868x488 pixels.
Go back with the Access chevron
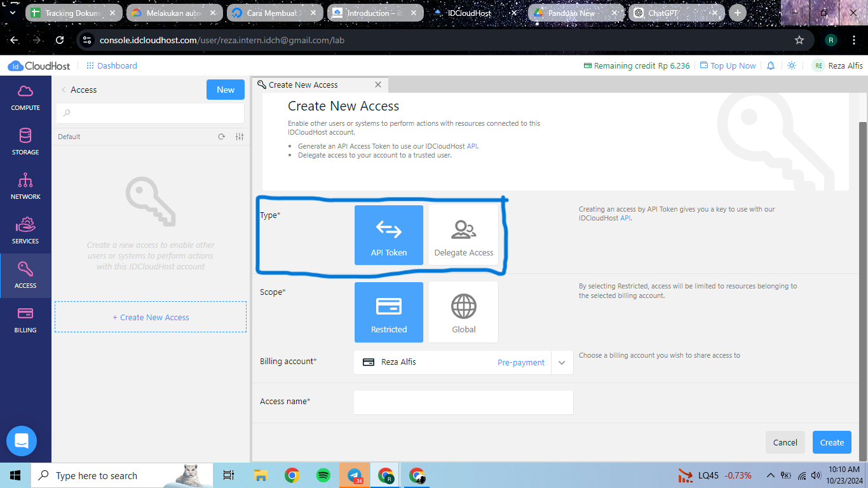63,90
